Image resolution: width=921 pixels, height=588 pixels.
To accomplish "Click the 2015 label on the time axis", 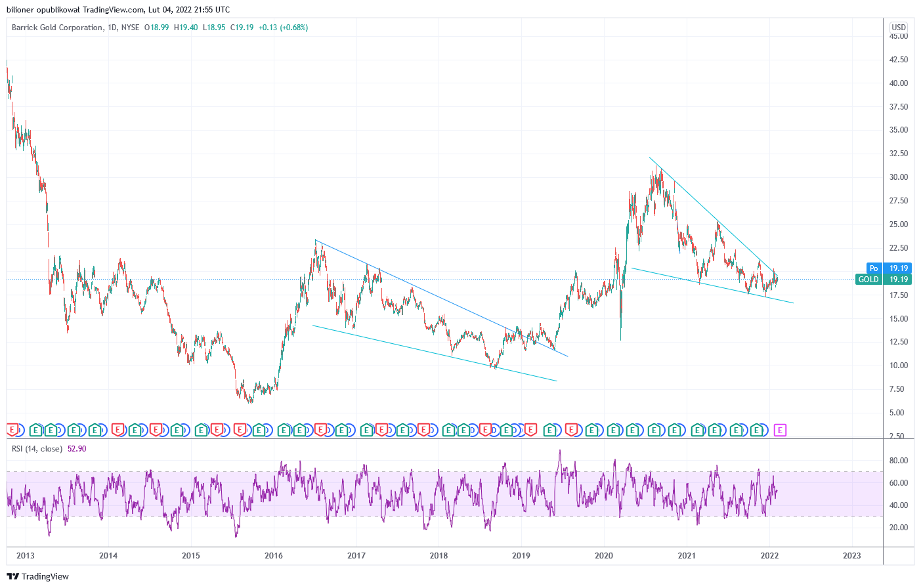I will [x=191, y=556].
